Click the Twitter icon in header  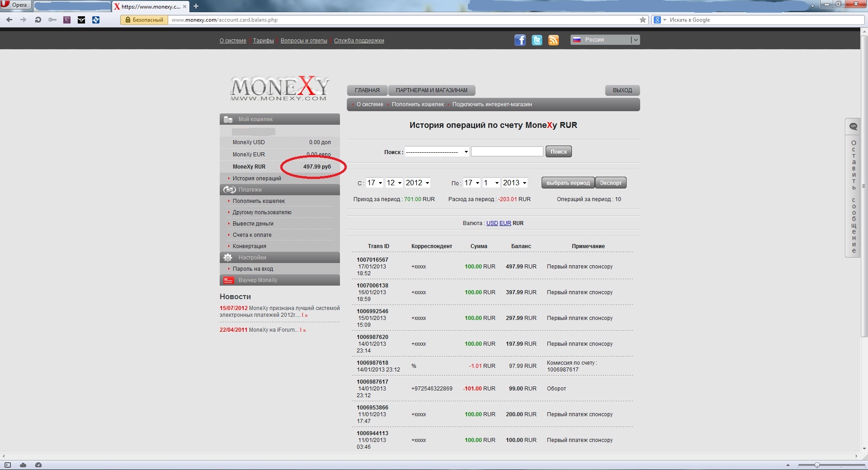[537, 40]
